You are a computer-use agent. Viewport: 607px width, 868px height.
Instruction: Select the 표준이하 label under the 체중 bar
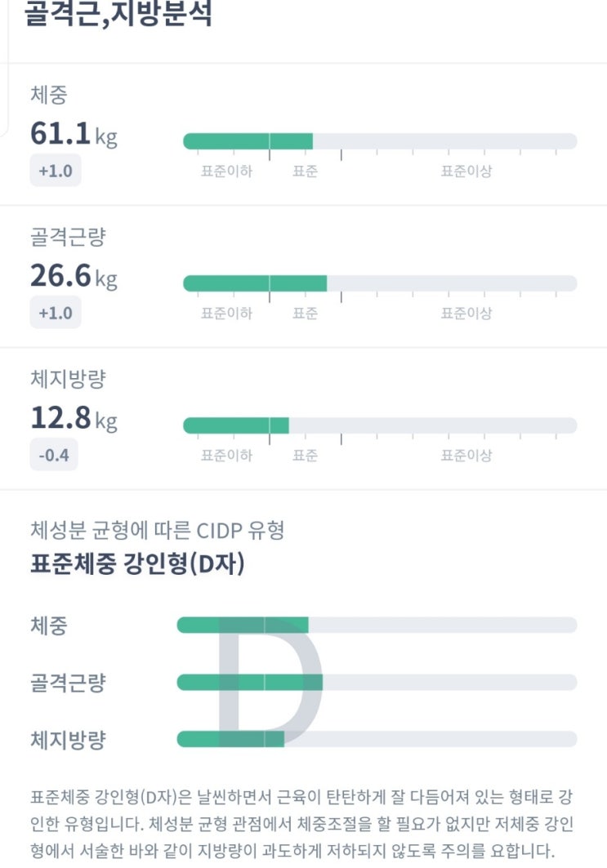click(x=226, y=171)
